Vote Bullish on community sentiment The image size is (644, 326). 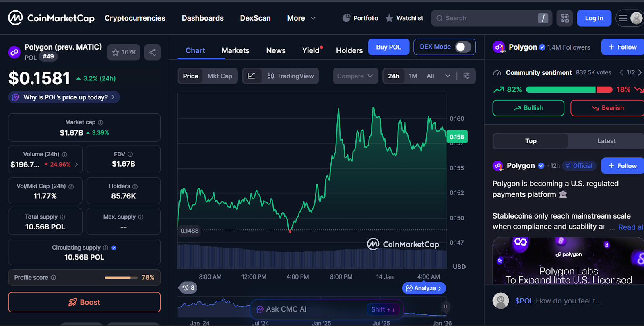[528, 108]
